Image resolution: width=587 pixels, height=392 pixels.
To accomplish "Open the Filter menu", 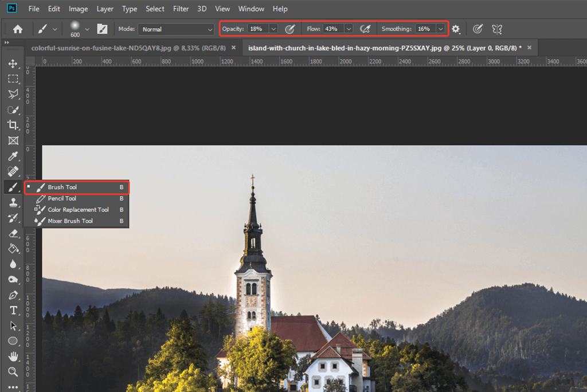I will (181, 9).
